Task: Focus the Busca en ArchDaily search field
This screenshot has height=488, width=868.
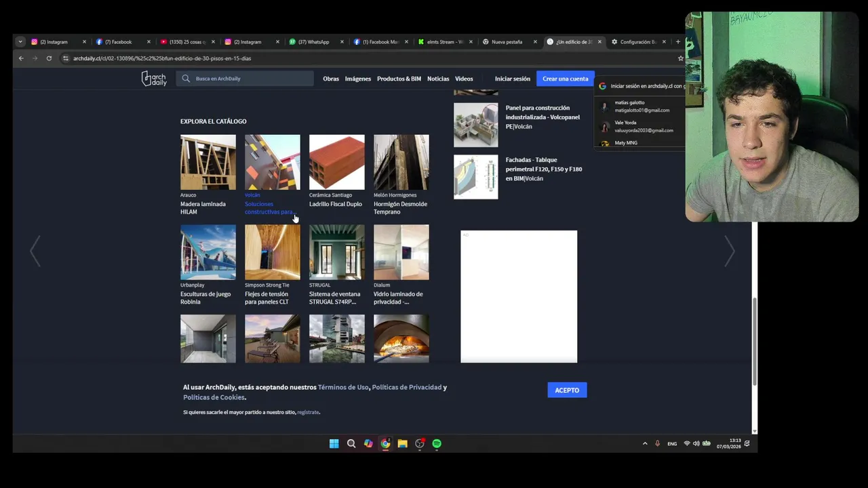Action: pos(245,79)
